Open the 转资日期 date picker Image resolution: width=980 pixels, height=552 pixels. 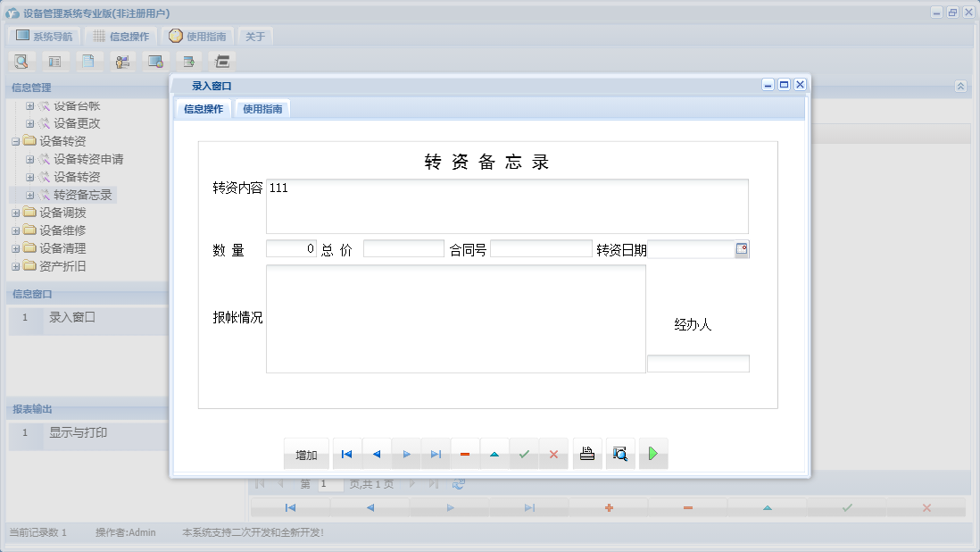741,249
